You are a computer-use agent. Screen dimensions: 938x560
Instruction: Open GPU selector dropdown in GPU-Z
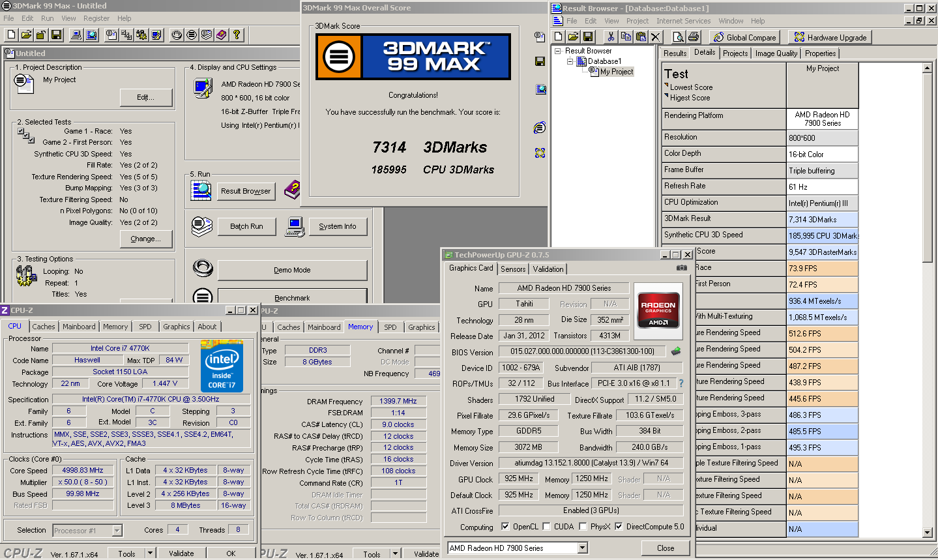pos(583,548)
